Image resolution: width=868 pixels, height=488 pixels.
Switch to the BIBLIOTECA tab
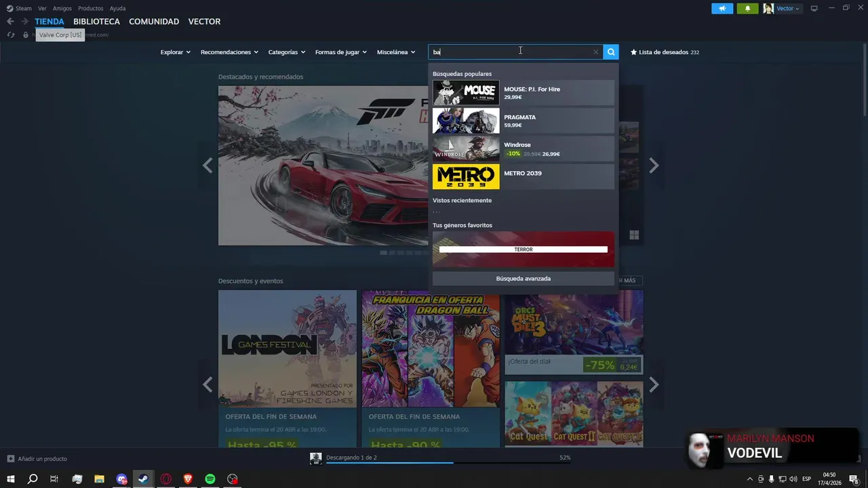96,22
